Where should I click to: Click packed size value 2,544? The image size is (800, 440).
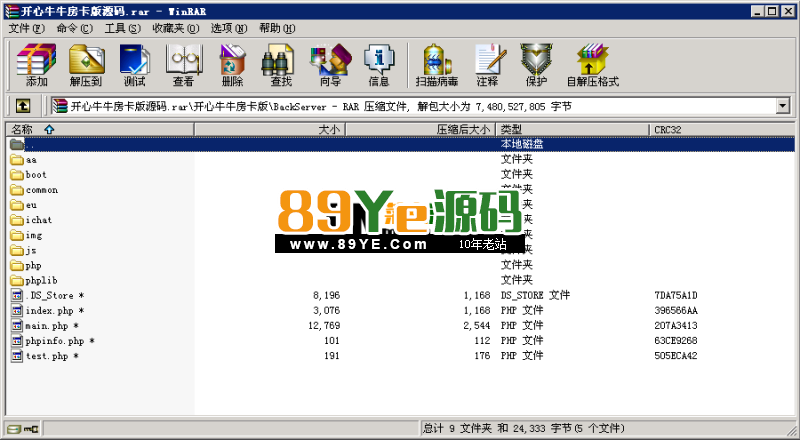(x=477, y=326)
